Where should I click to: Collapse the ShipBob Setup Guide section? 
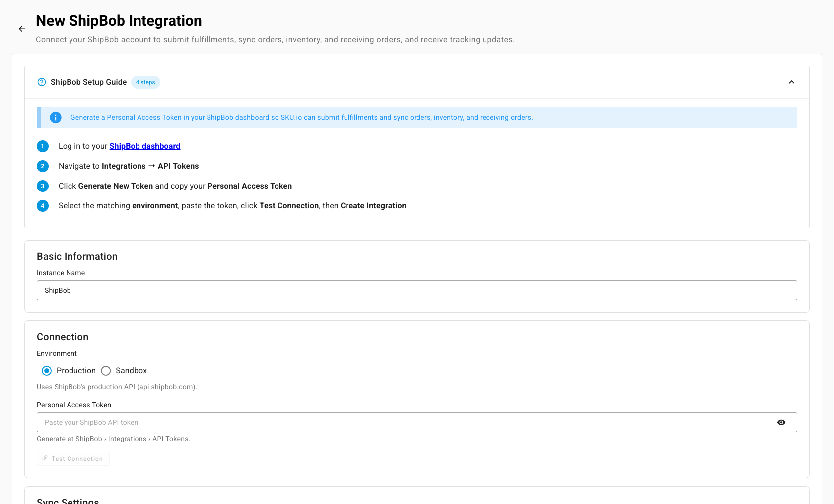coord(792,82)
